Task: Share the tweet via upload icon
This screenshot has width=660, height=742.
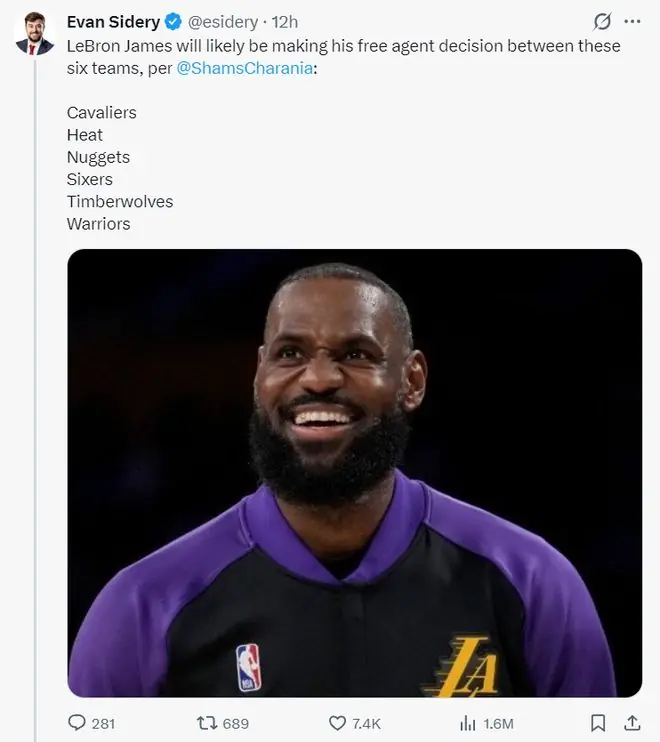Action: (x=632, y=723)
